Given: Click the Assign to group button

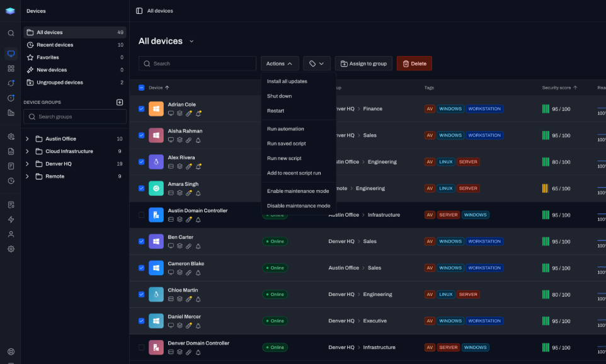Looking at the screenshot, I should coord(363,64).
